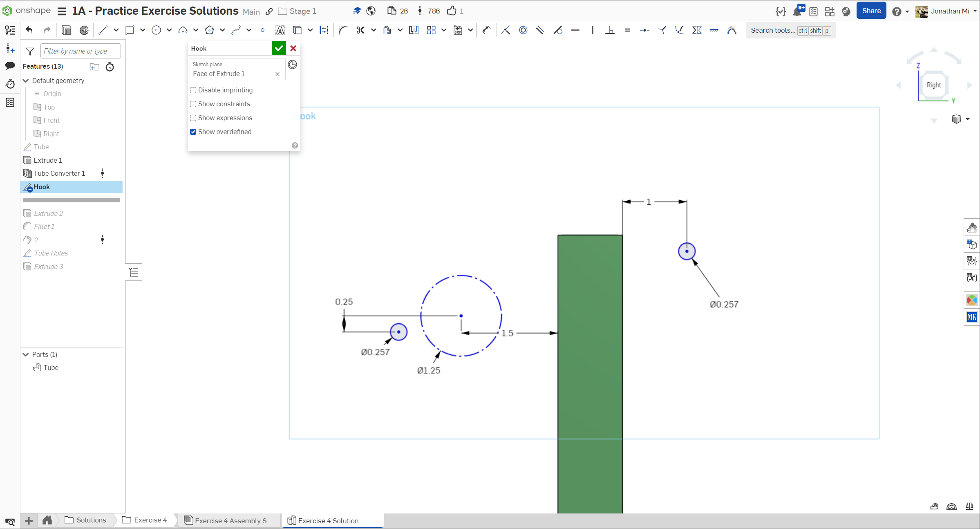980x529 pixels.
Task: Select the sketch Text tool
Action: point(280,30)
